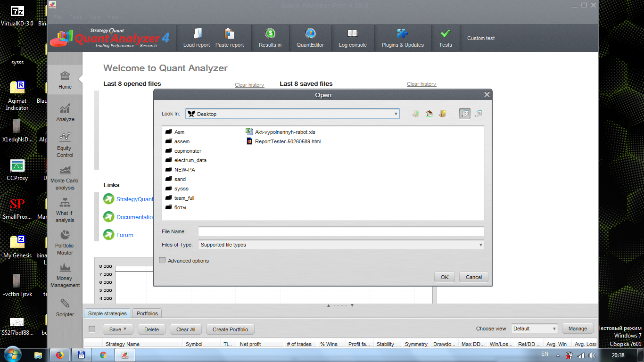
Task: Open Monte Carlo analysis in the sidebar
Action: 65,177
